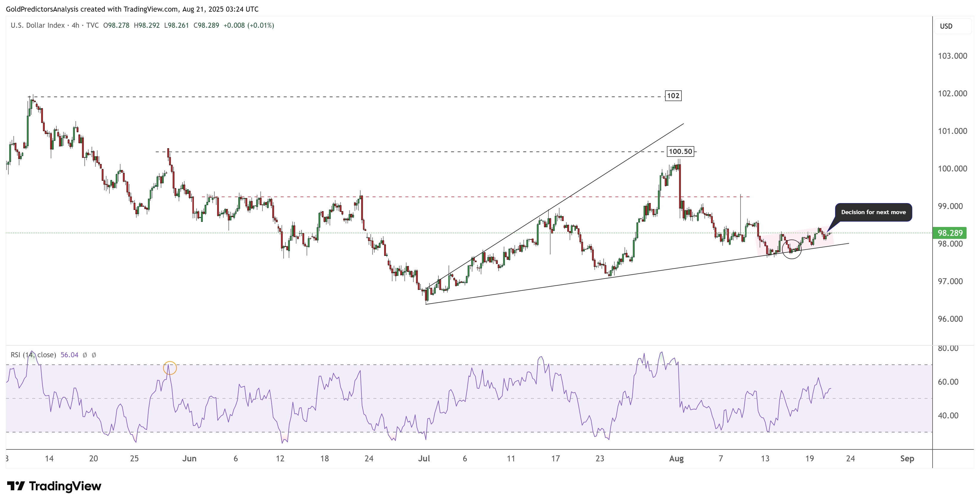Click the green 98.289 current price tag
Viewport: 980px width, 504px height.
tap(950, 233)
